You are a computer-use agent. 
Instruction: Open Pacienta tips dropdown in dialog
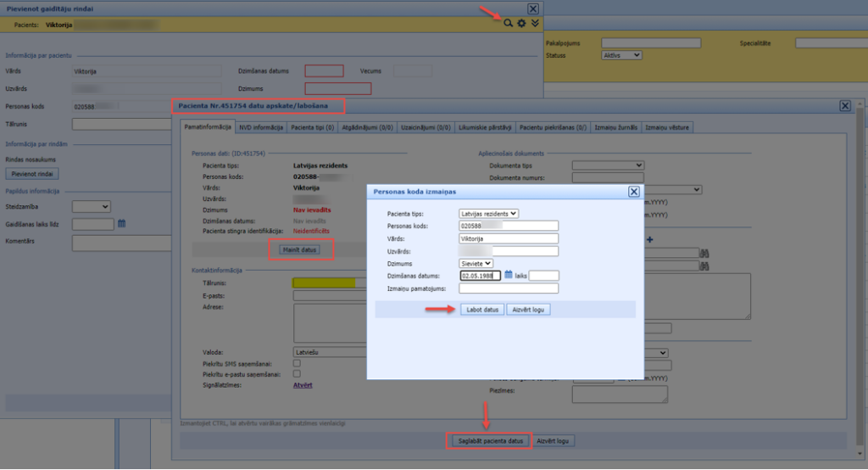pos(488,213)
